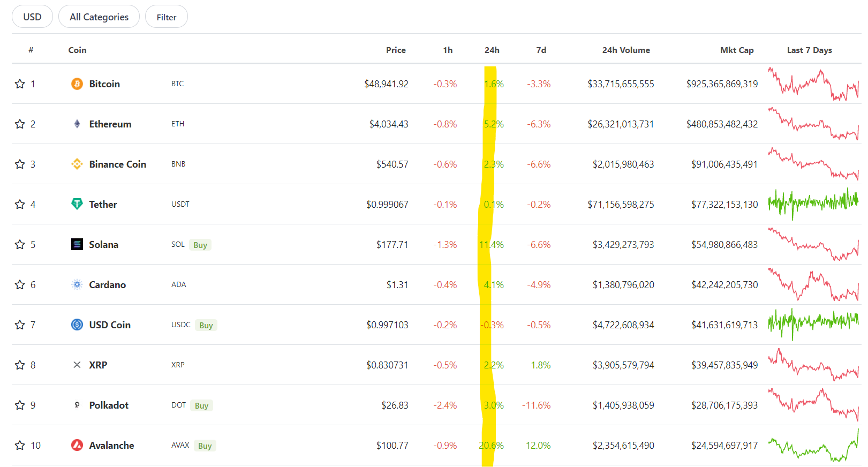Open Solana's 7-day sparkline chart
The image size is (868, 467).
813,244
